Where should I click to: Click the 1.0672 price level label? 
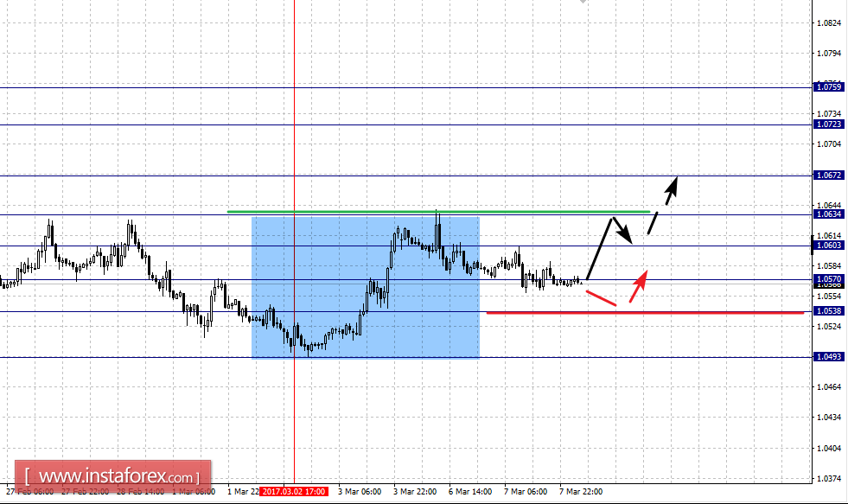click(x=828, y=175)
